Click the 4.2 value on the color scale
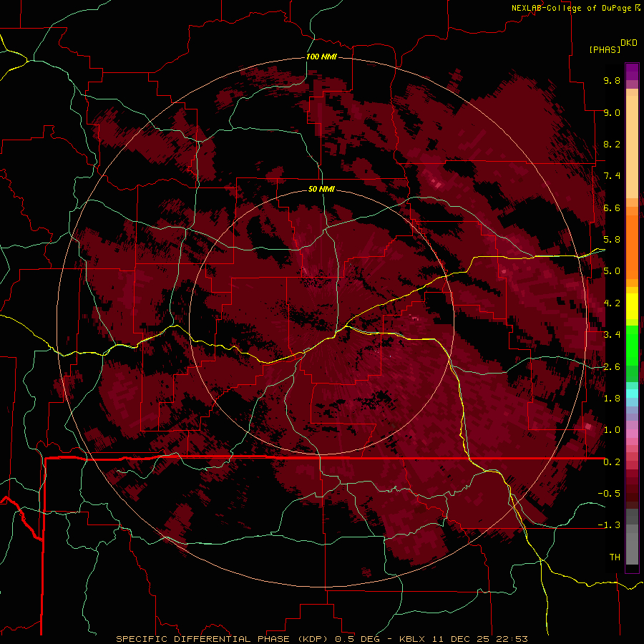Viewport: 644px width, 644px height. (612, 303)
